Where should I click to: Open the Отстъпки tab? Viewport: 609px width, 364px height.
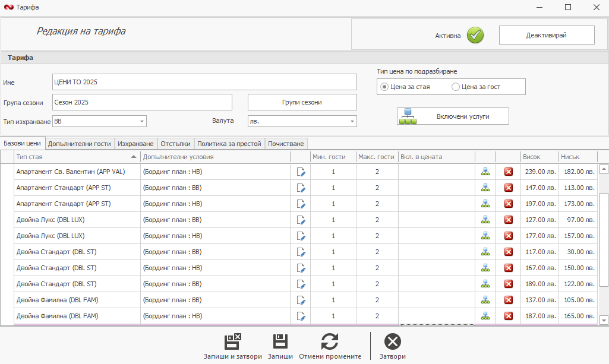[x=175, y=144]
